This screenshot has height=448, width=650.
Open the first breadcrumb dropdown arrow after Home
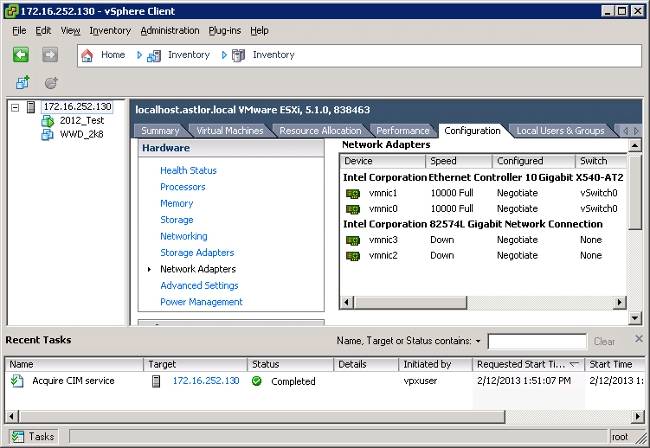[x=139, y=55]
